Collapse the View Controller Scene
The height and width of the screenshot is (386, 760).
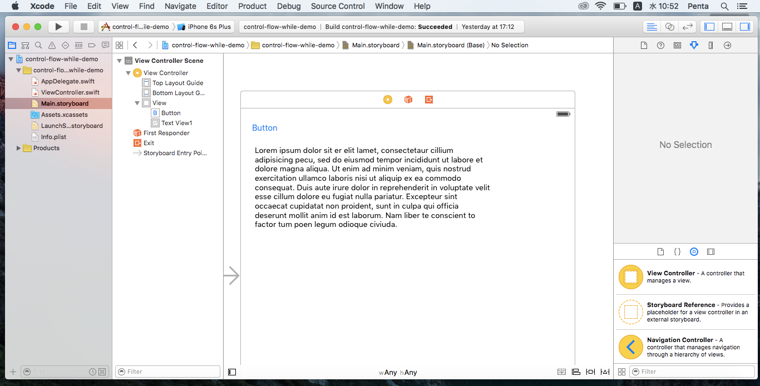click(119, 61)
